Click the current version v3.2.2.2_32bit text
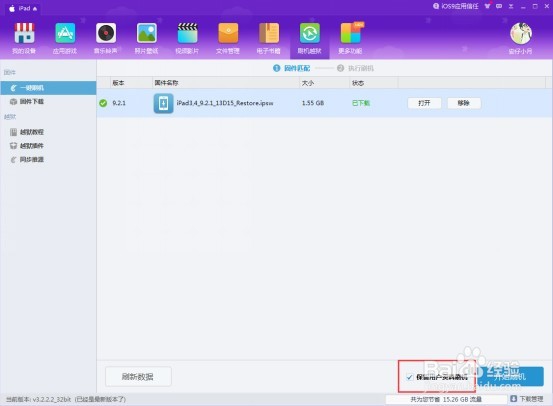Image resolution: width=553 pixels, height=406 pixels. [66, 399]
